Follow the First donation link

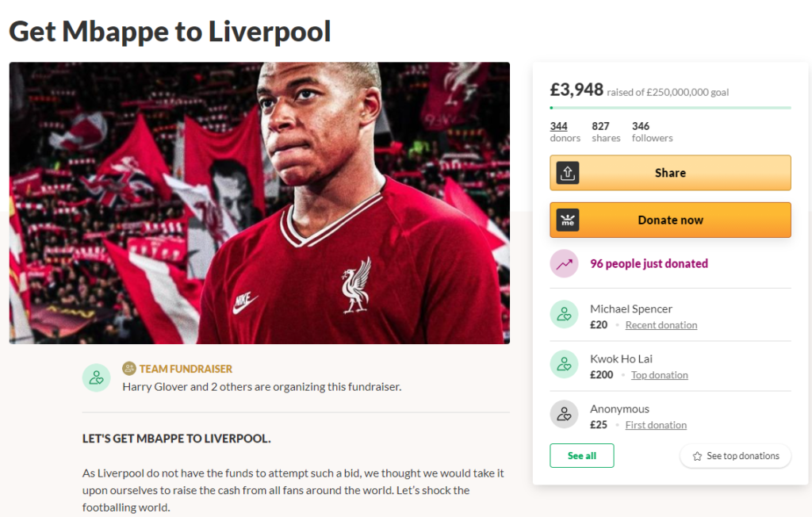click(x=656, y=425)
